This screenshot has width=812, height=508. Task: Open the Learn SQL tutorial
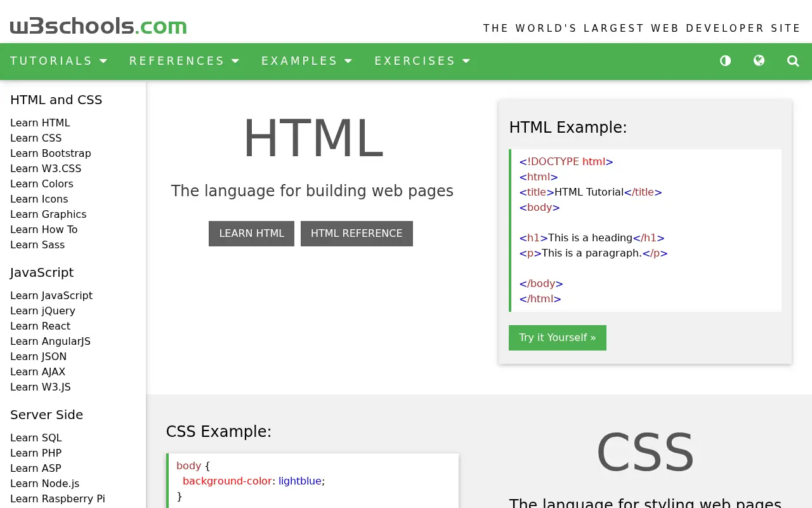36,438
